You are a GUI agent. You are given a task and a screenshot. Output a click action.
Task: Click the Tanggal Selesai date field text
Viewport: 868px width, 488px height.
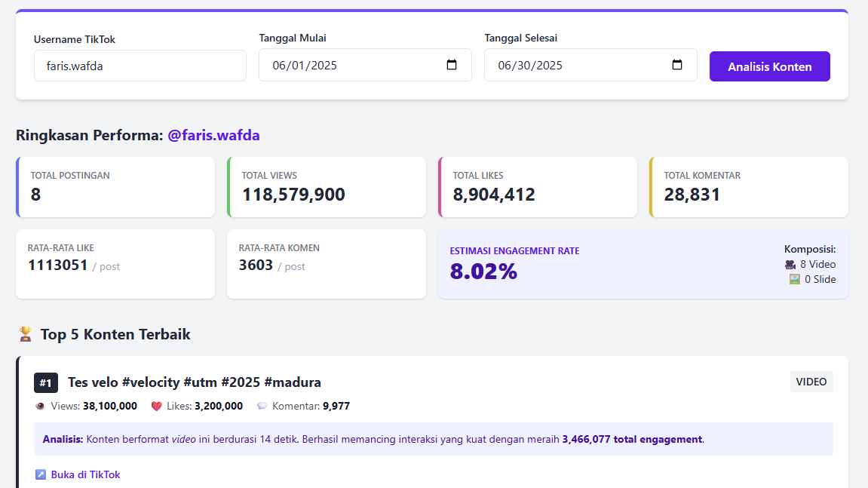(531, 66)
